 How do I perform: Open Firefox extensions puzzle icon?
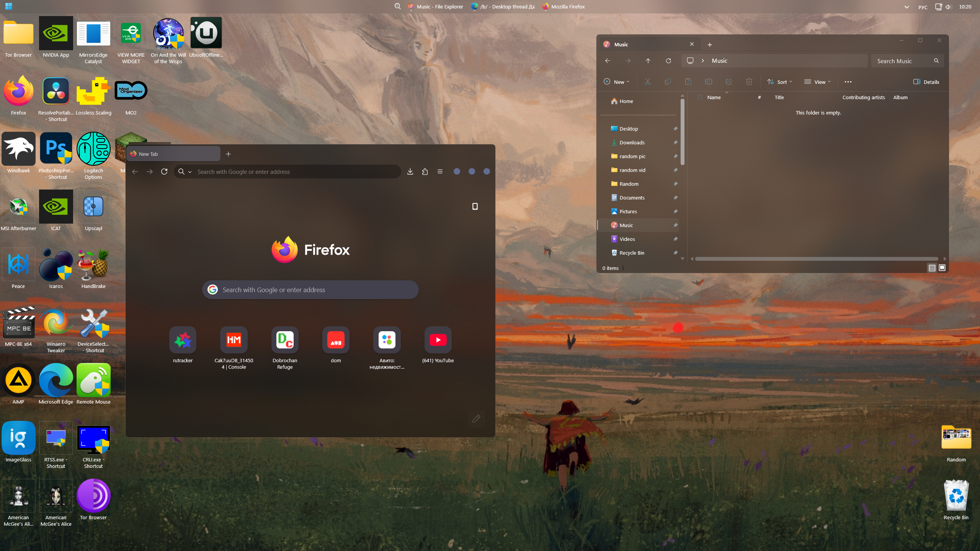point(425,172)
